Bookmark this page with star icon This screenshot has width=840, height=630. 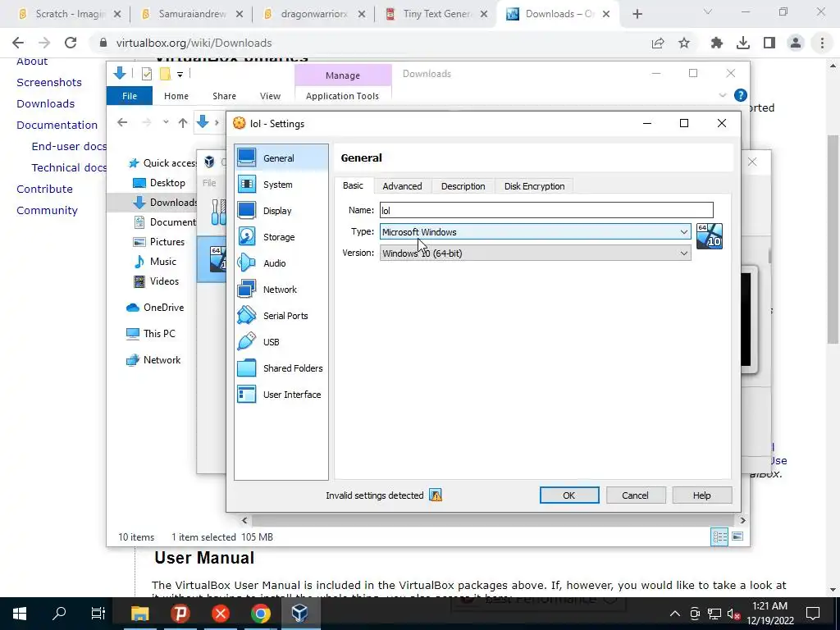click(x=684, y=43)
